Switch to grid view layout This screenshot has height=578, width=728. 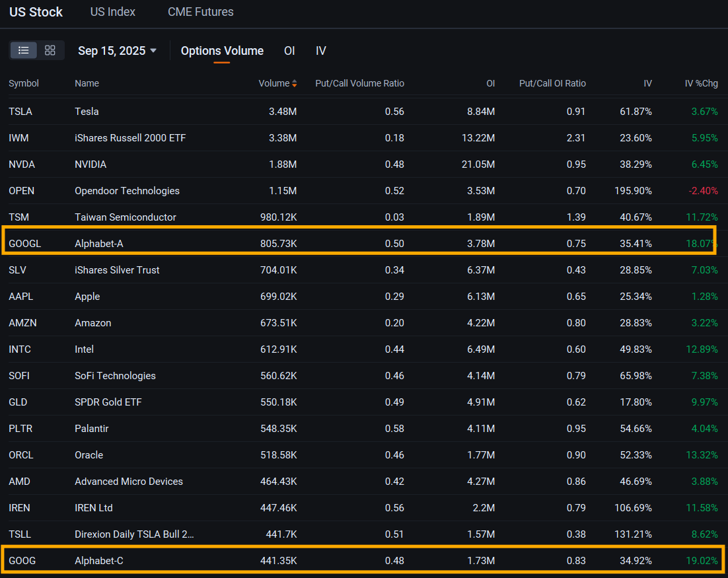[x=50, y=50]
